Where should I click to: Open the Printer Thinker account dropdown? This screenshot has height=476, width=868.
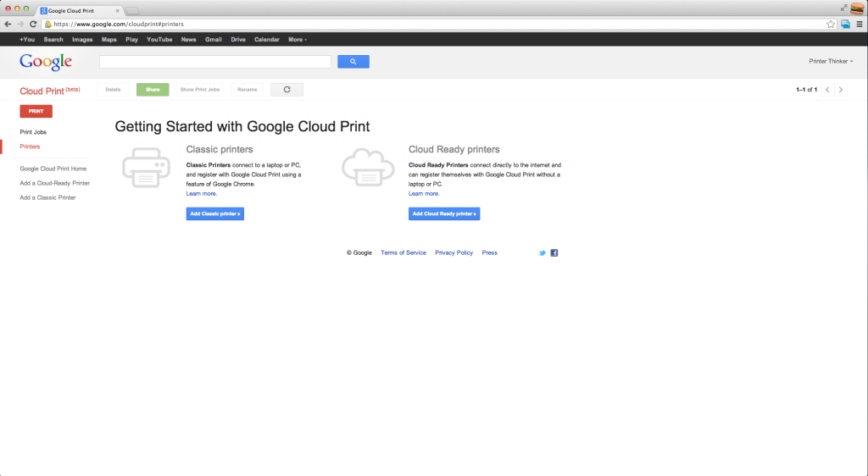tap(831, 61)
